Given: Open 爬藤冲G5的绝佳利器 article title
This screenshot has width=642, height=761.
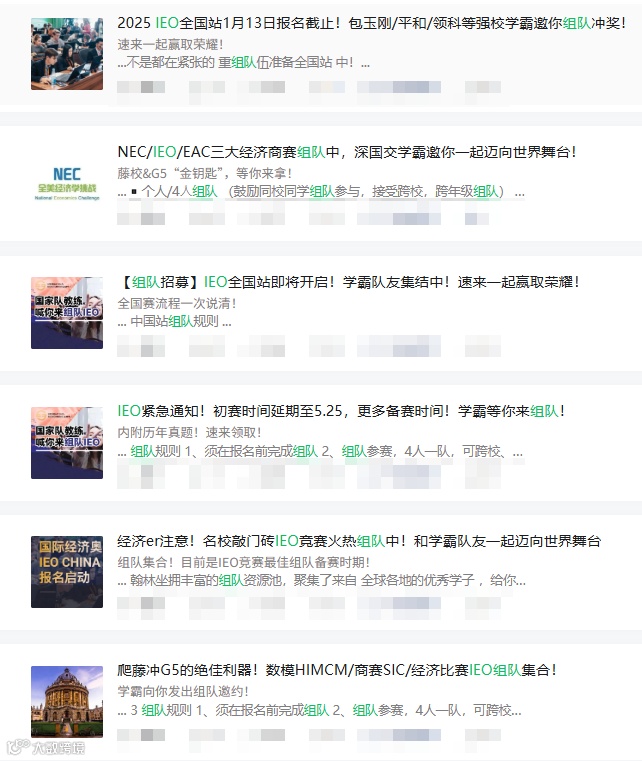Looking at the screenshot, I should tap(337, 671).
